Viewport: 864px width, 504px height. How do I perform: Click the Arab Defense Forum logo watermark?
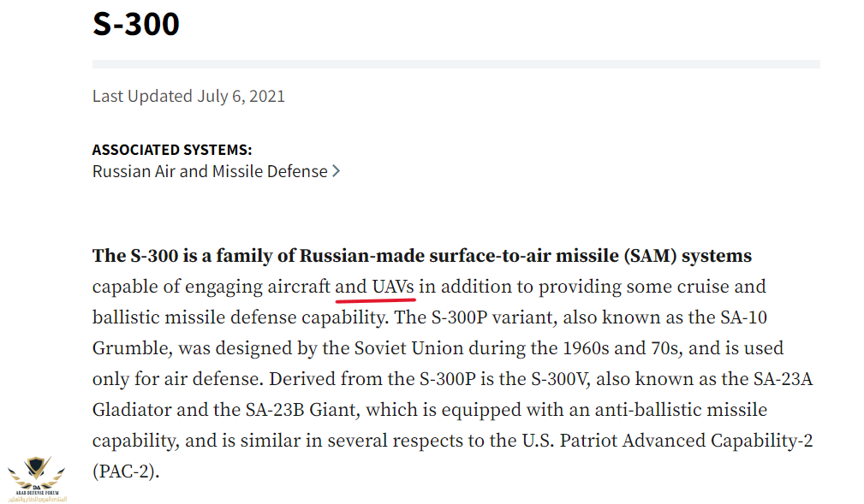point(37,478)
